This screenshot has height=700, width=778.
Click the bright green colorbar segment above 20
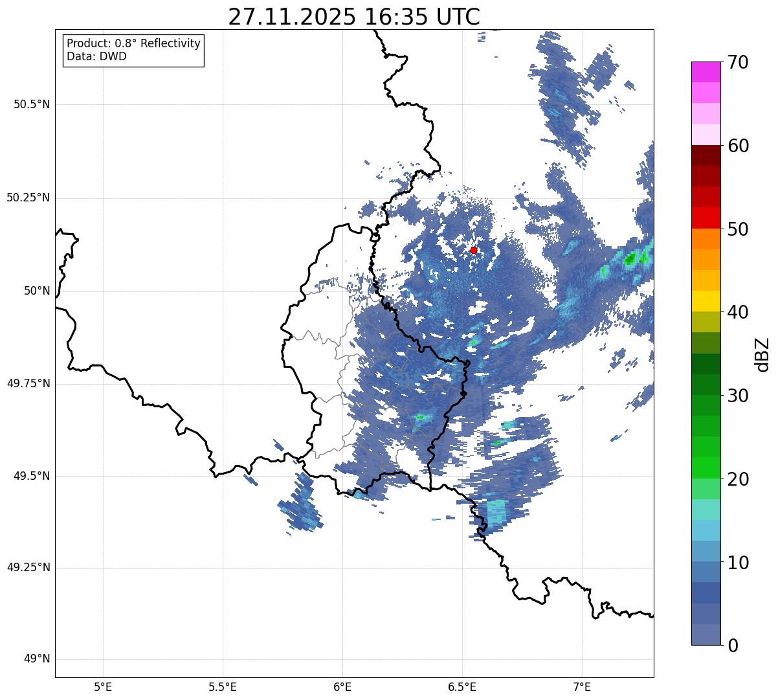coord(706,468)
